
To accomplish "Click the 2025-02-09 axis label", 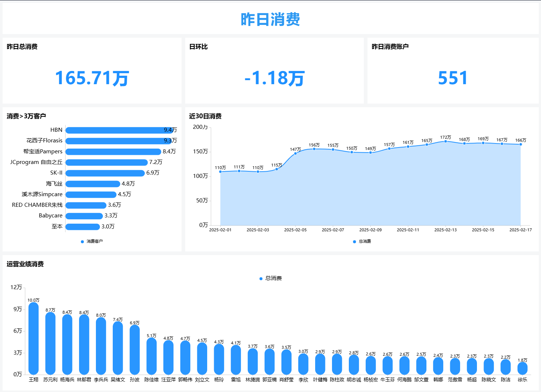I will (x=370, y=230).
